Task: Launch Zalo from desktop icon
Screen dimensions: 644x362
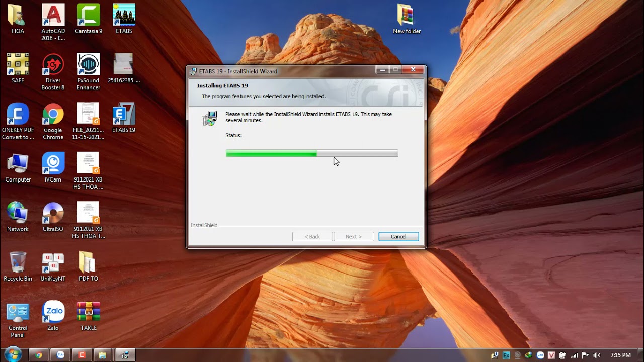Action: point(53,316)
